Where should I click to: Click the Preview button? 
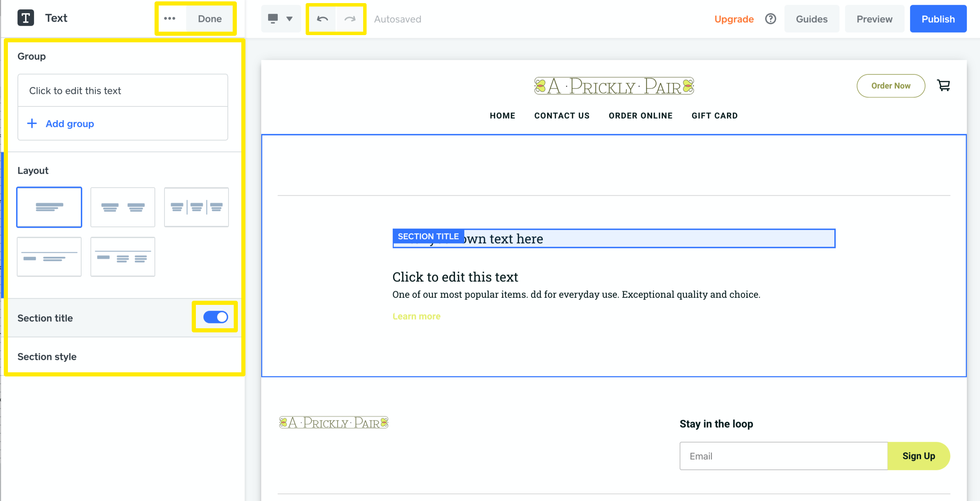(874, 19)
